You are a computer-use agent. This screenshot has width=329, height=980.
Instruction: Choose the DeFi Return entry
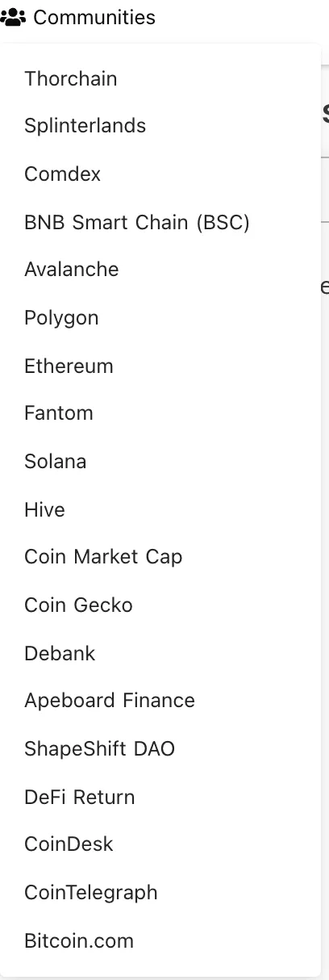pos(160,797)
